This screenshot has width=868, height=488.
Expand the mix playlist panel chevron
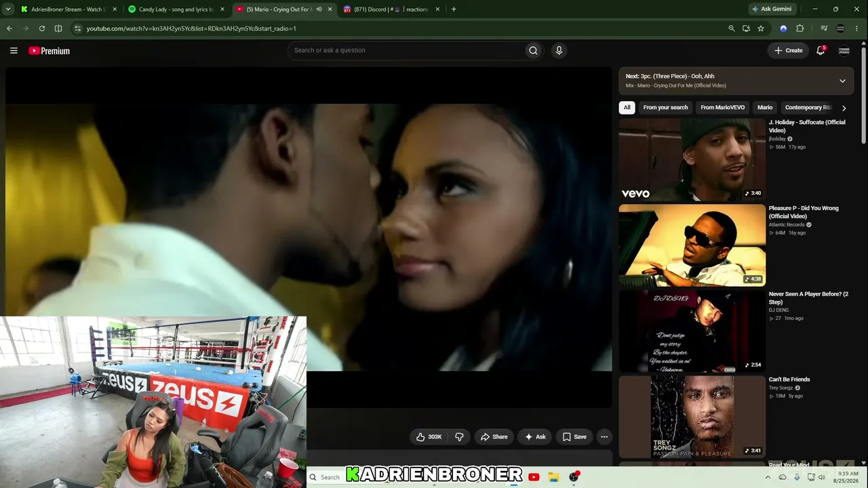[842, 81]
